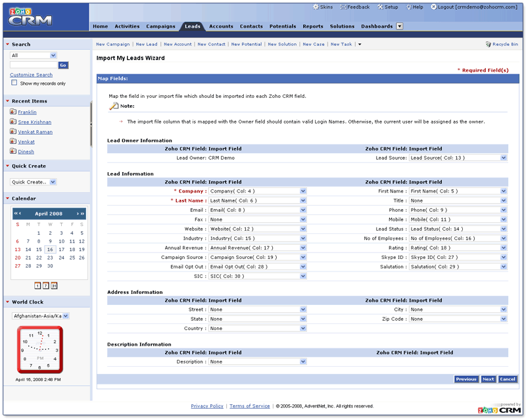The image size is (526, 420).
Task: Open the day view calendar icon
Action: tap(37, 285)
